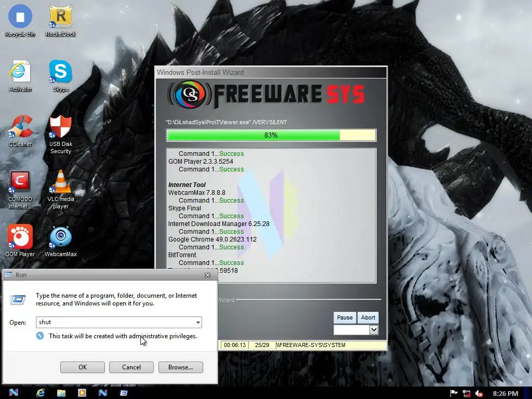The height and width of the screenshot is (399, 532).
Task: Open Action Center flag in system tray
Action: click(454, 393)
